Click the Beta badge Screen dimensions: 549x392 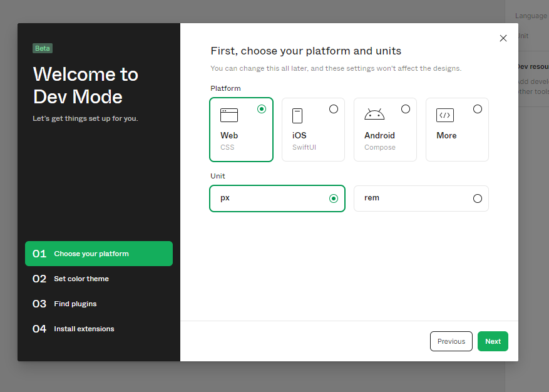pyautogui.click(x=43, y=48)
